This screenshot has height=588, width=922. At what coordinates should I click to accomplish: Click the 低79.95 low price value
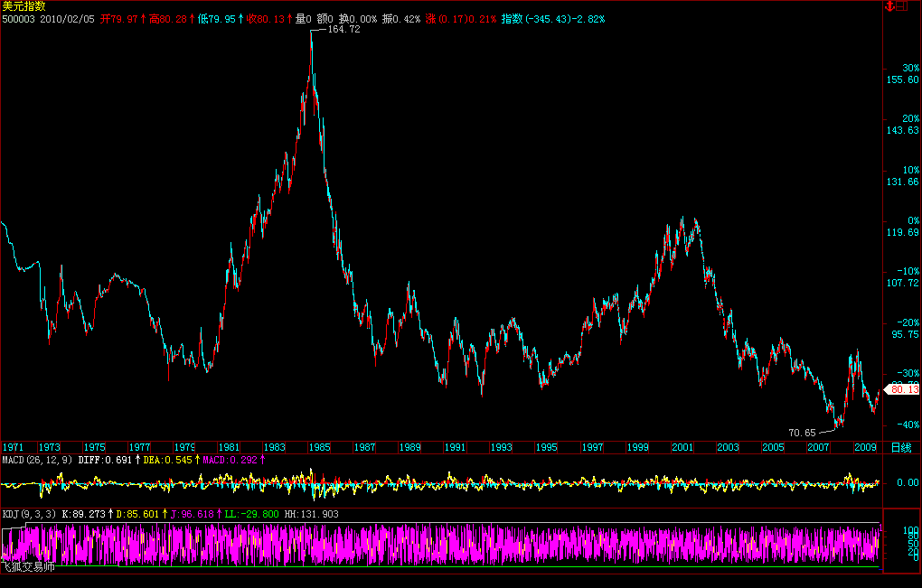[x=217, y=19]
